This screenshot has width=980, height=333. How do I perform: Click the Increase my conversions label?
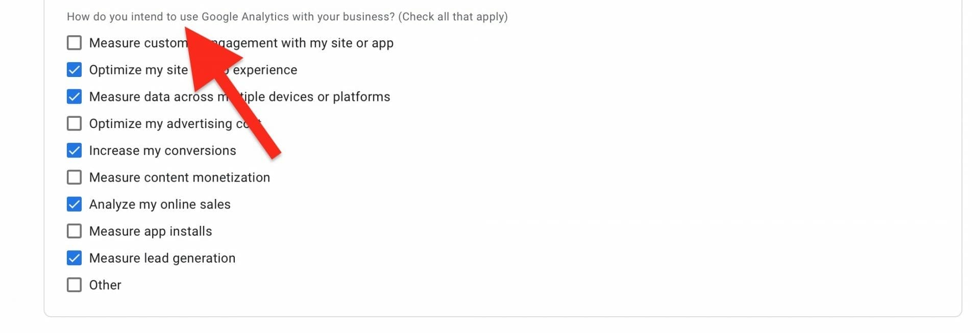[163, 150]
